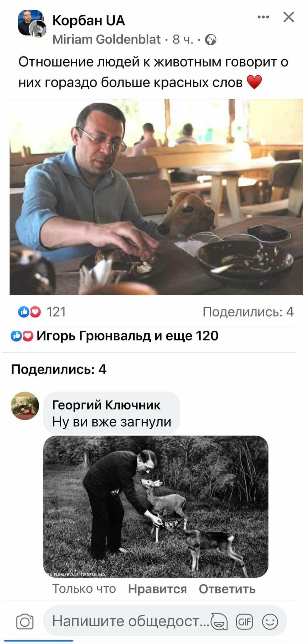Image resolution: width=308 pixels, height=644 pixels.
Task: Open commenter name Георгий Ключник
Action: [106, 405]
